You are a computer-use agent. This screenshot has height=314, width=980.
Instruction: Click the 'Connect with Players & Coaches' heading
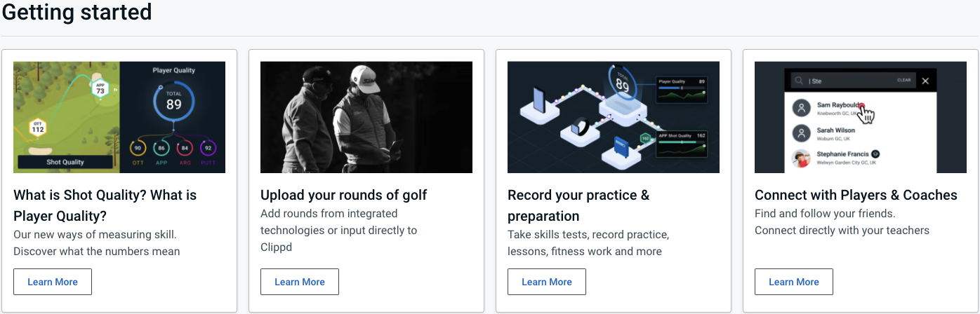click(856, 195)
